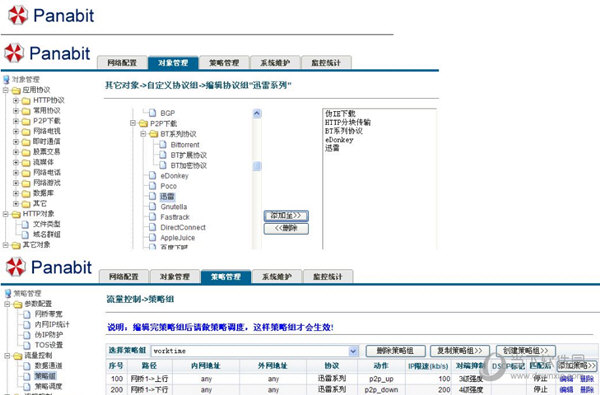Switch to the 网络配置 tab in upper panel
The image size is (600, 395).
[122, 63]
